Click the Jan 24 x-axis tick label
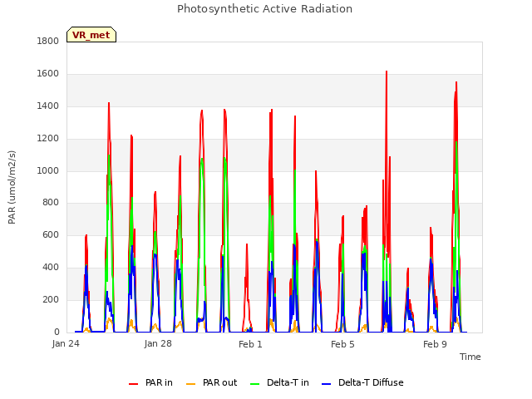Screen dimensions: 532x399 click(66, 343)
